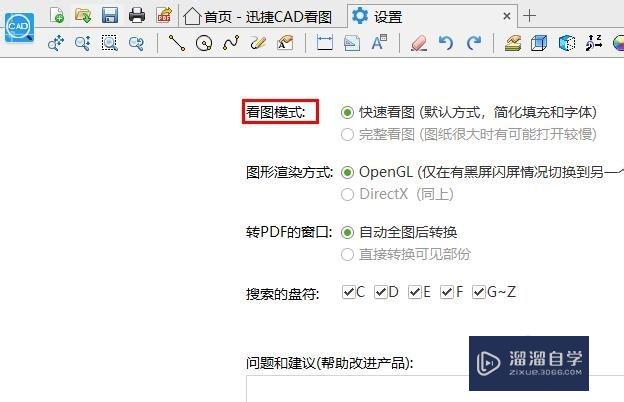The width and height of the screenshot is (624, 402).
Task: Select the zoom window selection tool
Action: point(109,43)
